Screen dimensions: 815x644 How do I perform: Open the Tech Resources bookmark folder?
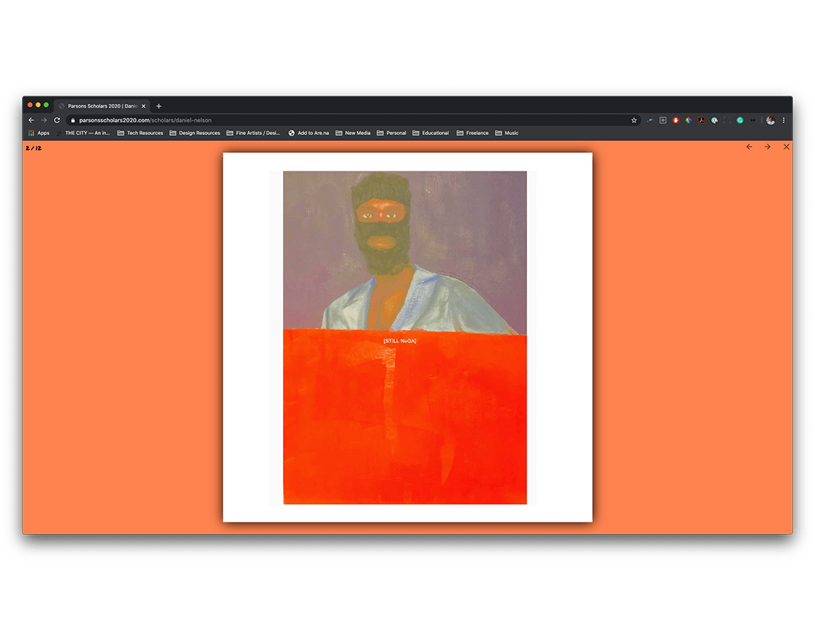tap(140, 133)
